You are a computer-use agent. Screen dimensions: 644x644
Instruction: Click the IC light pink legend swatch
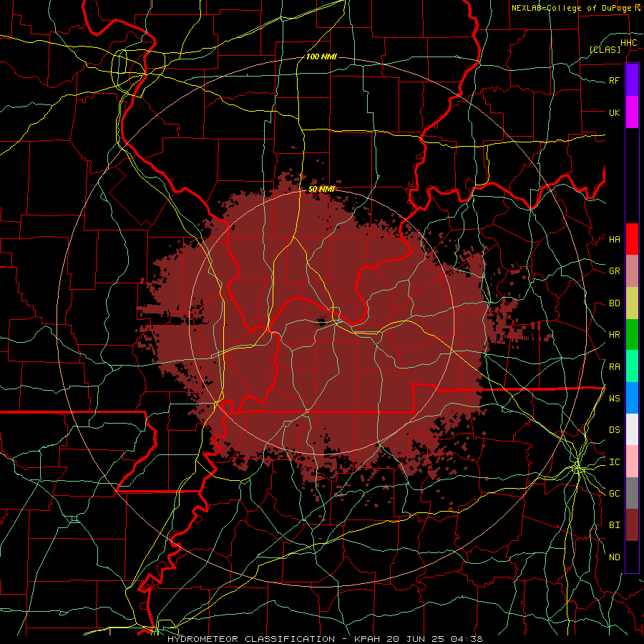click(632, 462)
